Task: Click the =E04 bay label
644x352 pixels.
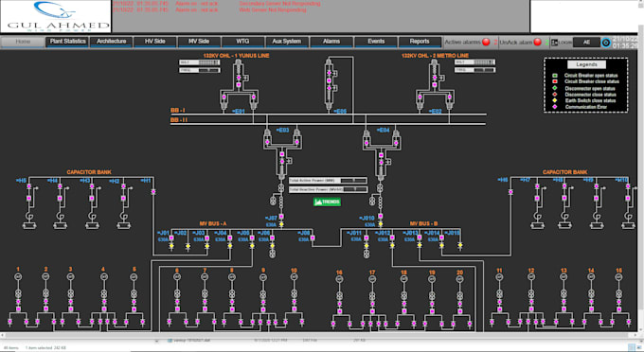Action: [383, 130]
